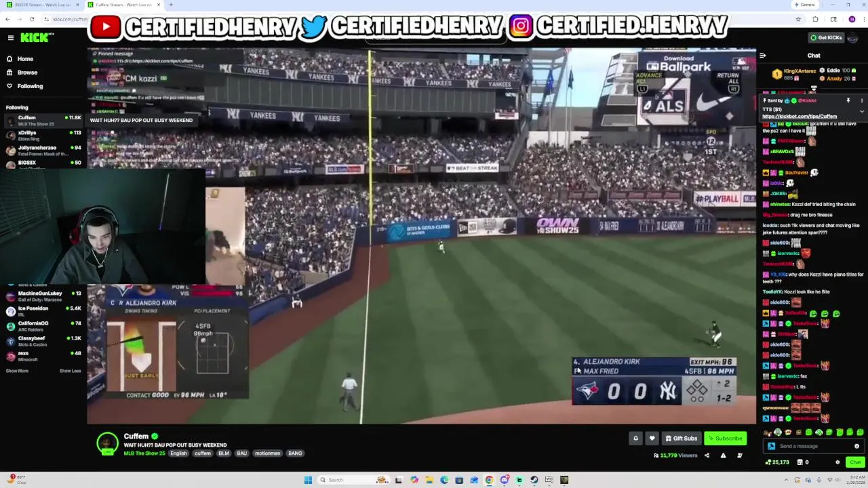Open a new browser tab
The height and width of the screenshot is (488, 868).
click(171, 5)
